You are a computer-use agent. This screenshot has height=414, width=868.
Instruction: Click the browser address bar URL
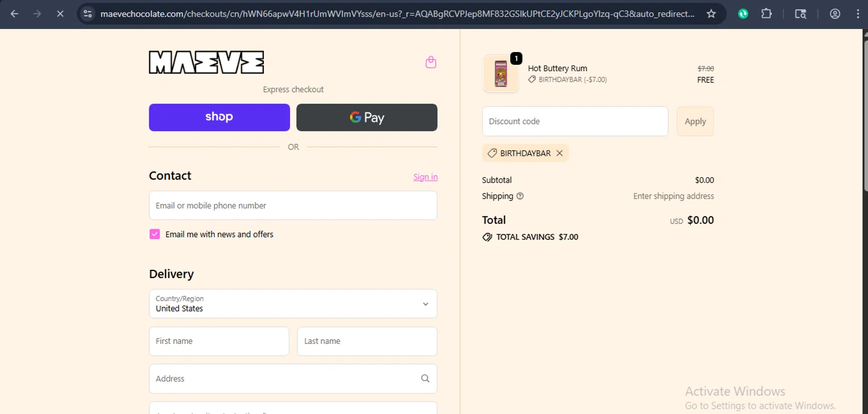pyautogui.click(x=398, y=14)
